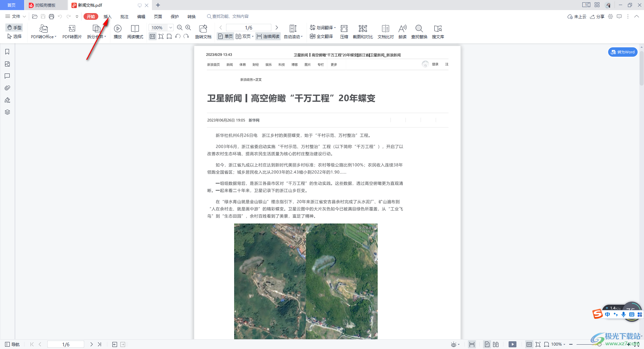Image resolution: width=644 pixels, height=349 pixels.
Task: Open the 开始 ribbon tab
Action: [91, 16]
